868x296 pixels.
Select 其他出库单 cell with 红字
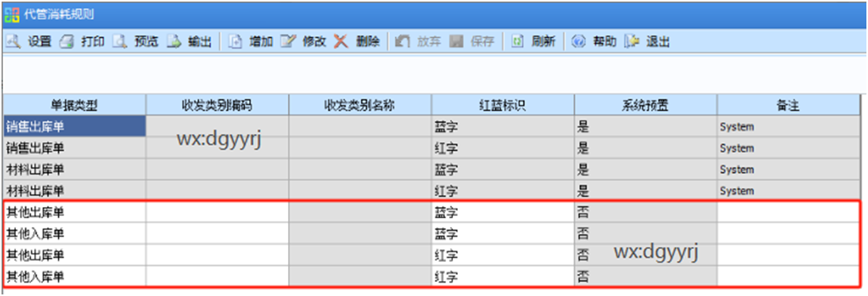pos(74,255)
